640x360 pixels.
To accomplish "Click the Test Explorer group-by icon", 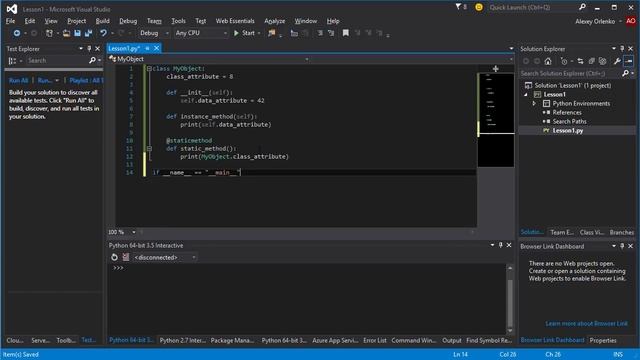I will coord(12,61).
